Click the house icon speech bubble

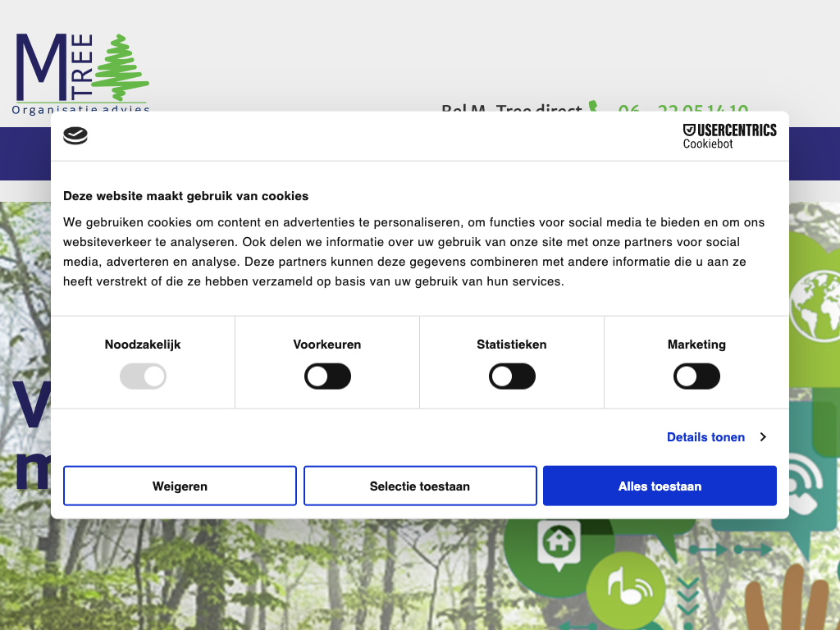pyautogui.click(x=559, y=542)
